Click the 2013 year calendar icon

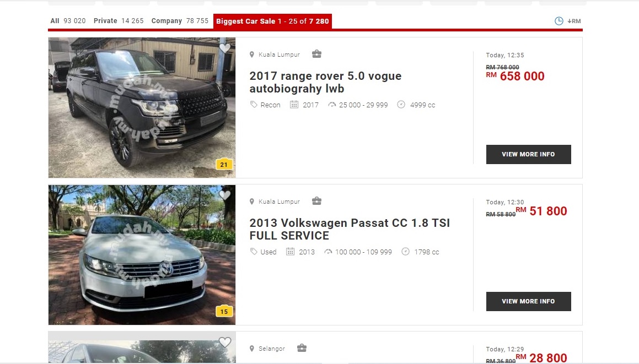point(290,252)
